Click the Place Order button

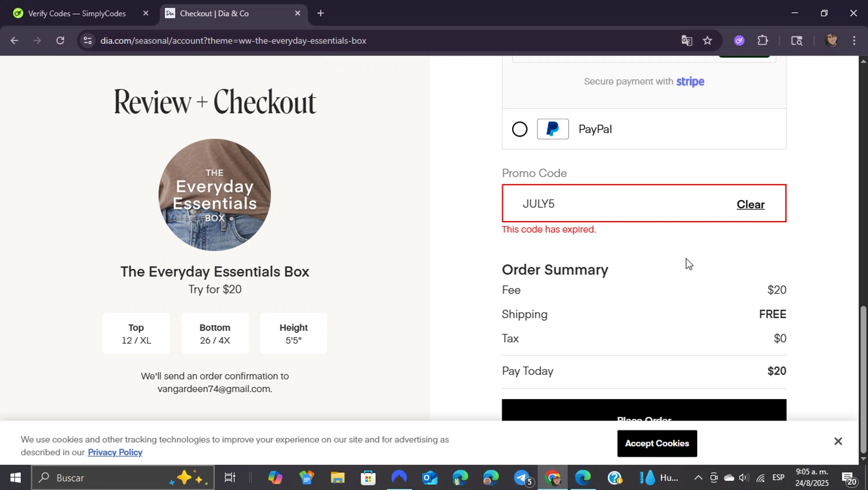(x=644, y=410)
